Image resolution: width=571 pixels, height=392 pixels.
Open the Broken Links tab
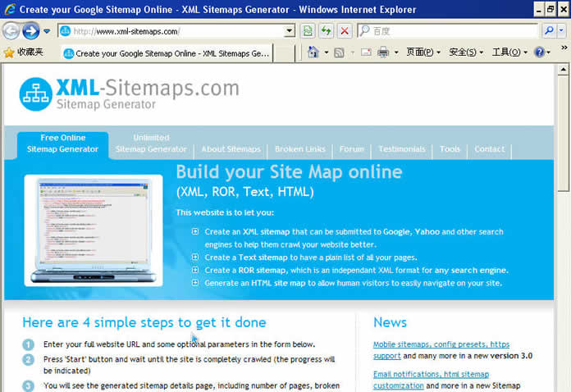pos(300,149)
